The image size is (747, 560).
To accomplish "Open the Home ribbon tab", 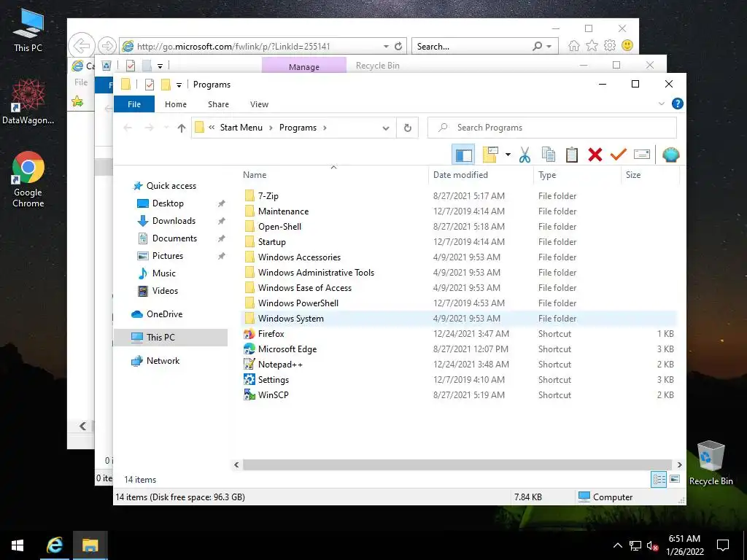I will click(x=176, y=104).
